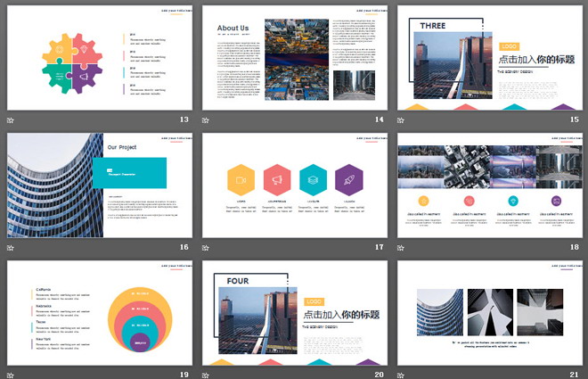Click the purple circle icon on slide 18
This screenshot has width=588, height=379.
557,202
